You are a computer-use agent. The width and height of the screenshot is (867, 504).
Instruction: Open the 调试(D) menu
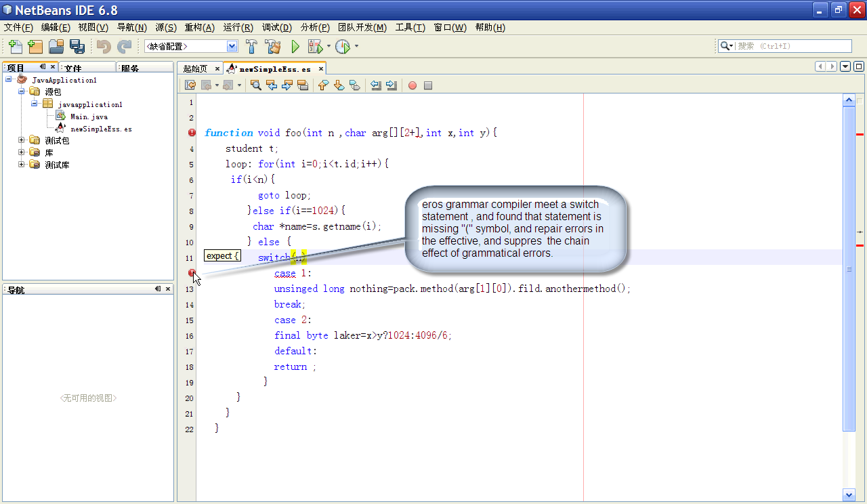(276, 28)
